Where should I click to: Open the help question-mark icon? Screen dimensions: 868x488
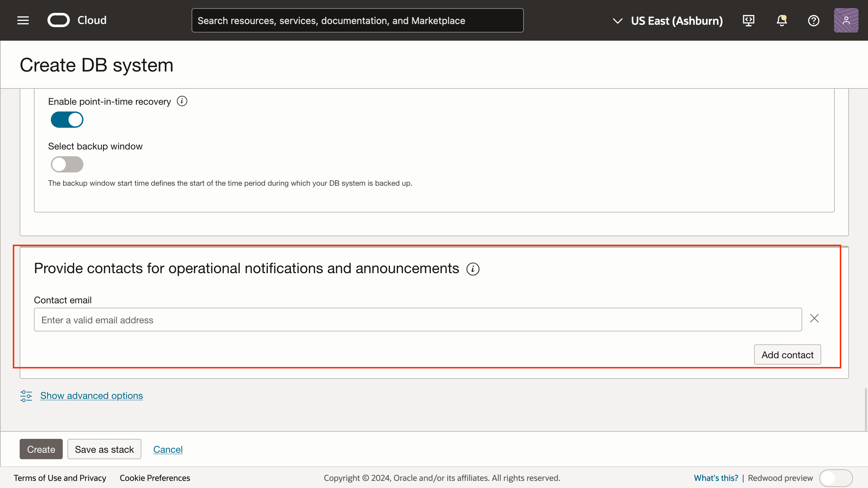point(814,21)
